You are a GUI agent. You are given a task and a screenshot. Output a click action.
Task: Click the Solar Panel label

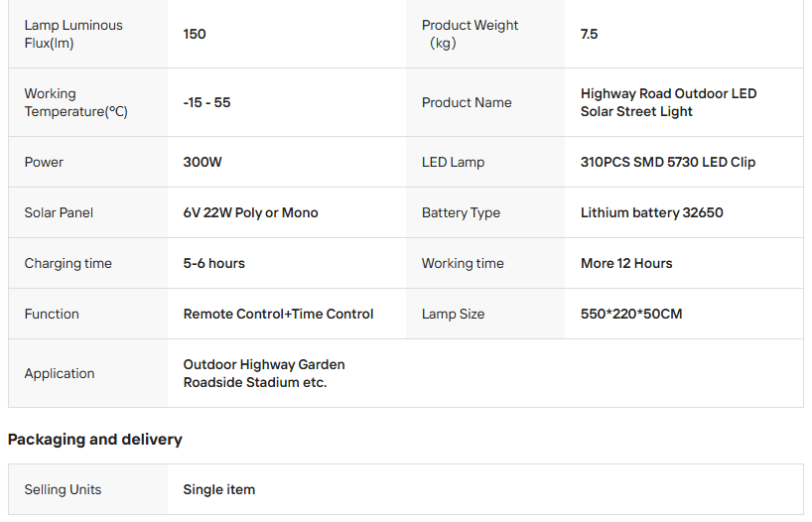59,212
